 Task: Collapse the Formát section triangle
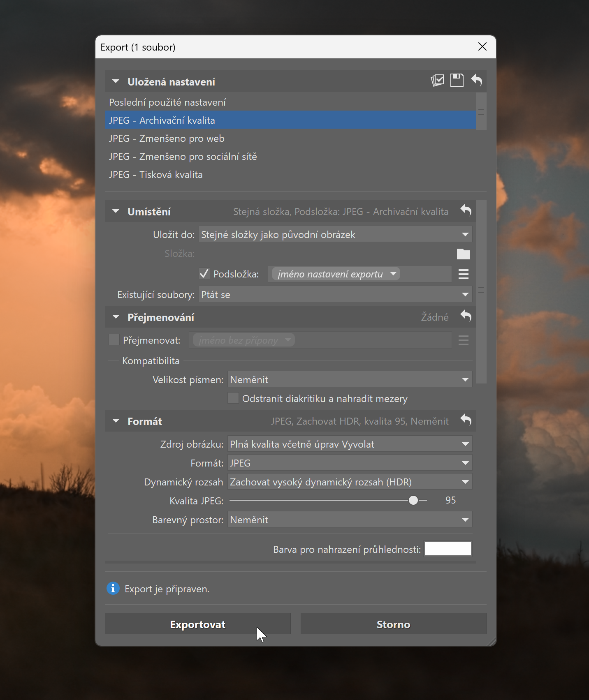(116, 421)
